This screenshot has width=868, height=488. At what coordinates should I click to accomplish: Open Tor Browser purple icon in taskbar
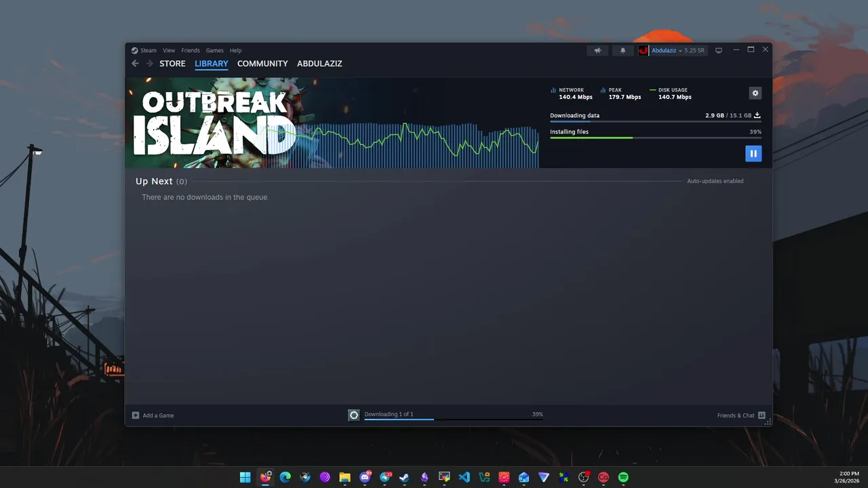[325, 477]
